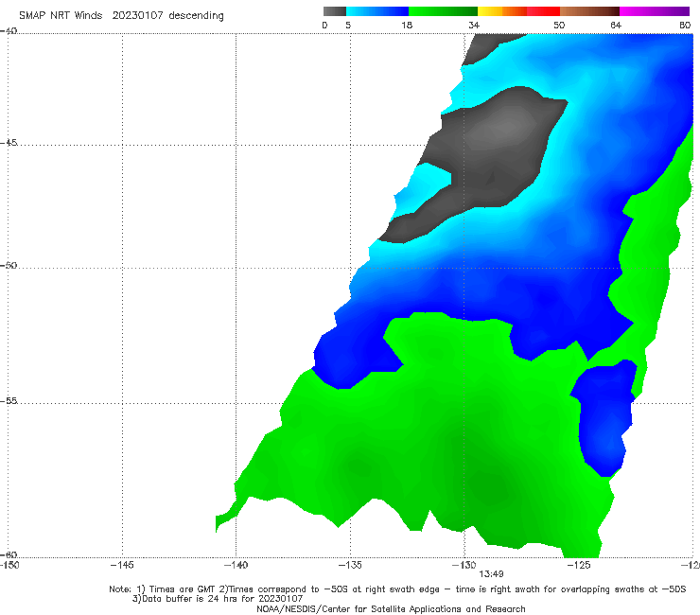700x615 pixels.
Task: Click the longitude label '-145'
Action: (x=122, y=565)
